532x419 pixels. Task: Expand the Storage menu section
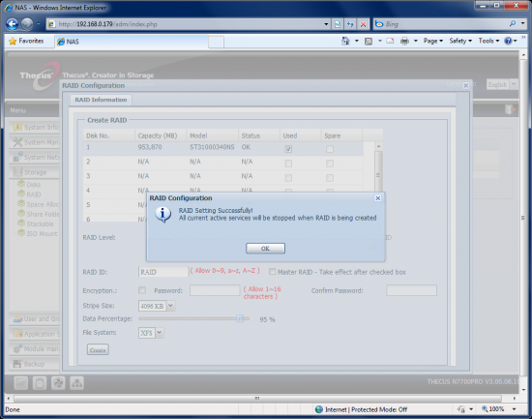pos(34,172)
